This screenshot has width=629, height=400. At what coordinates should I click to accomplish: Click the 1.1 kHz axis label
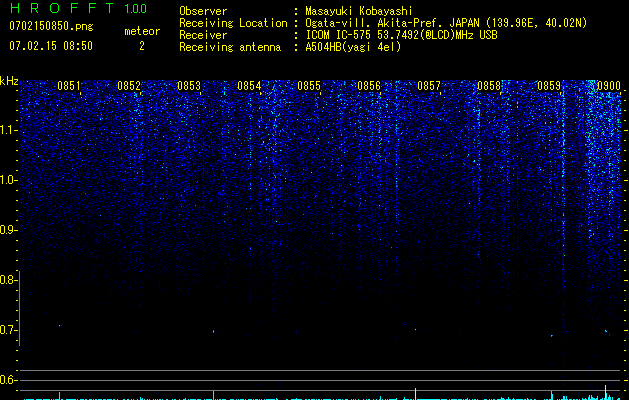tap(8, 130)
